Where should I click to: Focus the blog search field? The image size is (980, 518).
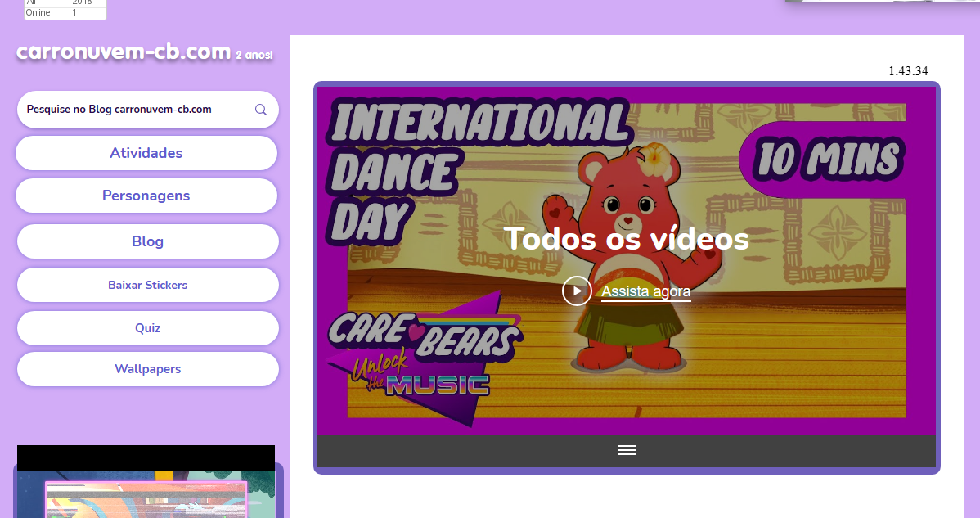(x=147, y=110)
